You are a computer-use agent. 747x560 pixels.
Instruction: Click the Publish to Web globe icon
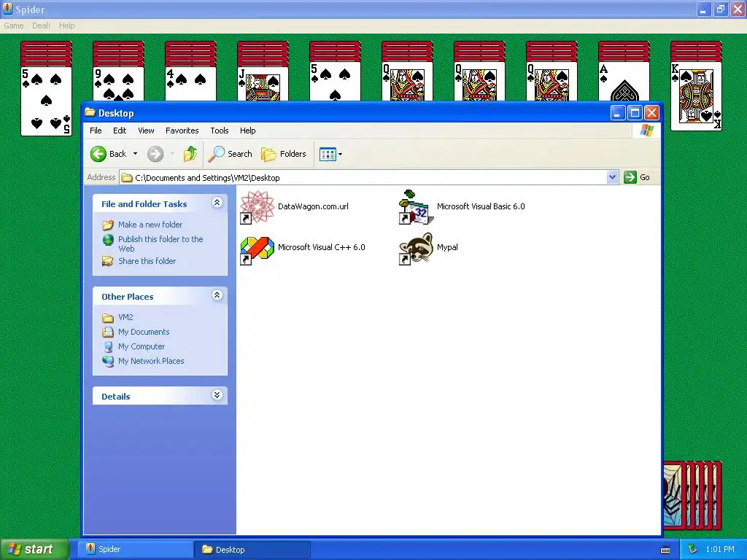click(108, 239)
